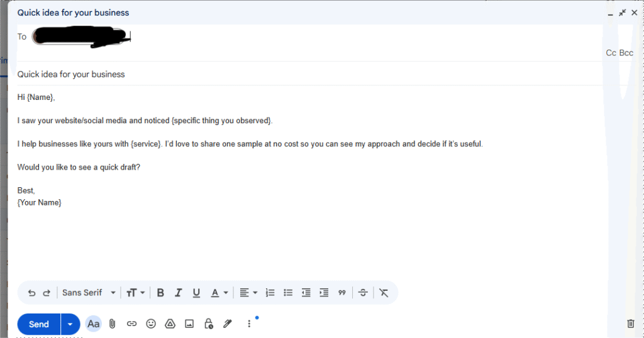This screenshot has height=338, width=644.
Task: Open the text size dropdown
Action: click(x=135, y=293)
